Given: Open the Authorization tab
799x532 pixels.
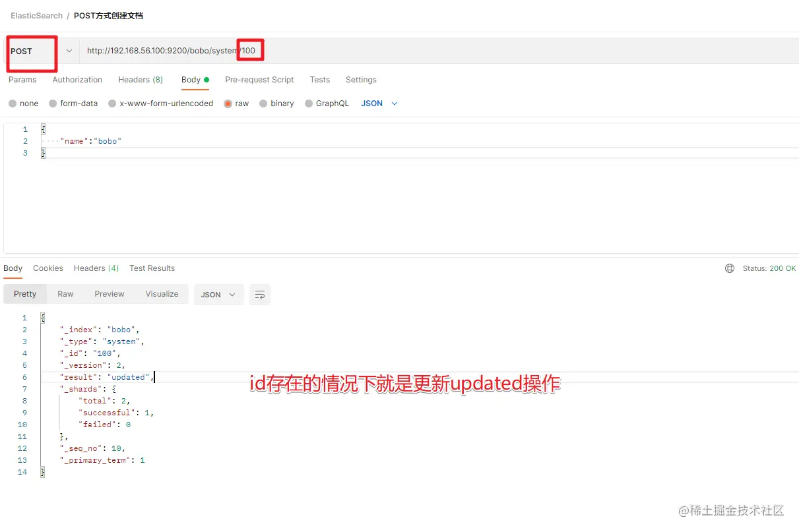Looking at the screenshot, I should 77,80.
